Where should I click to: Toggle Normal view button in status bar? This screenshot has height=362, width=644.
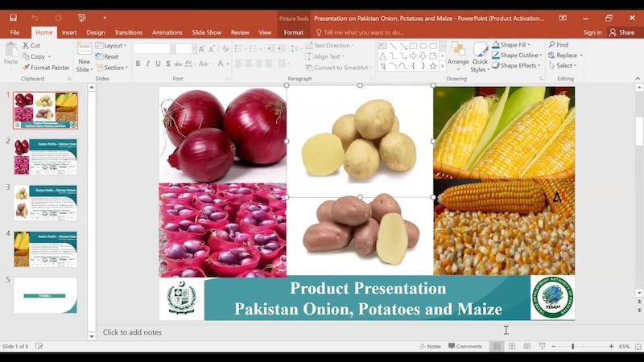tap(497, 346)
